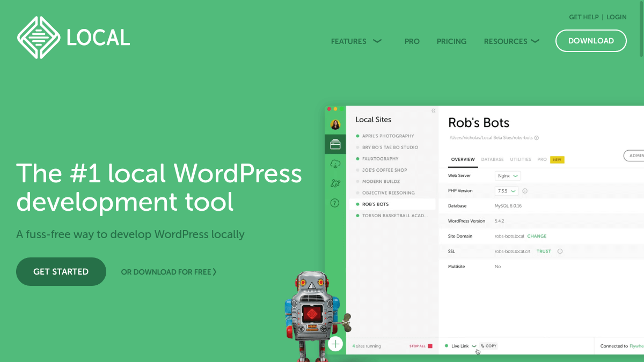Click Change next to Site Domain
This screenshot has height=362, width=644.
click(x=537, y=236)
